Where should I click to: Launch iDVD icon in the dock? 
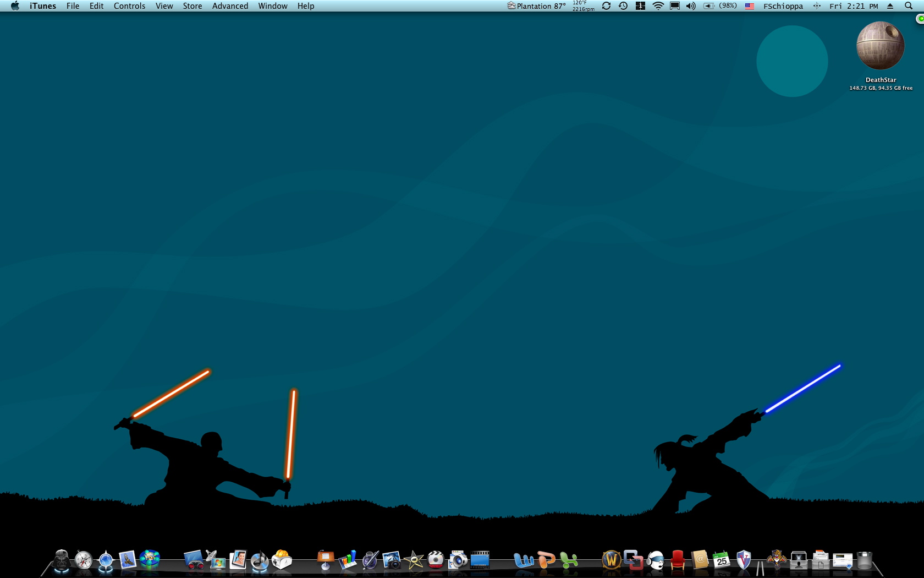click(436, 560)
